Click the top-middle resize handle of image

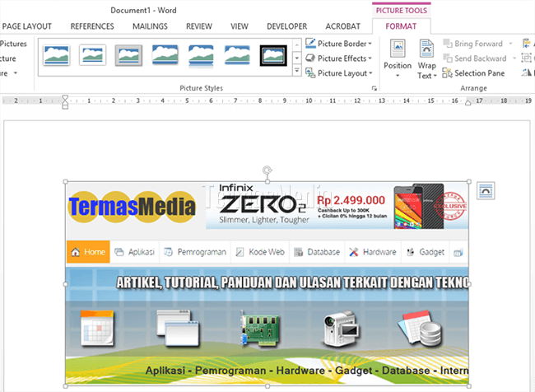coord(267,182)
